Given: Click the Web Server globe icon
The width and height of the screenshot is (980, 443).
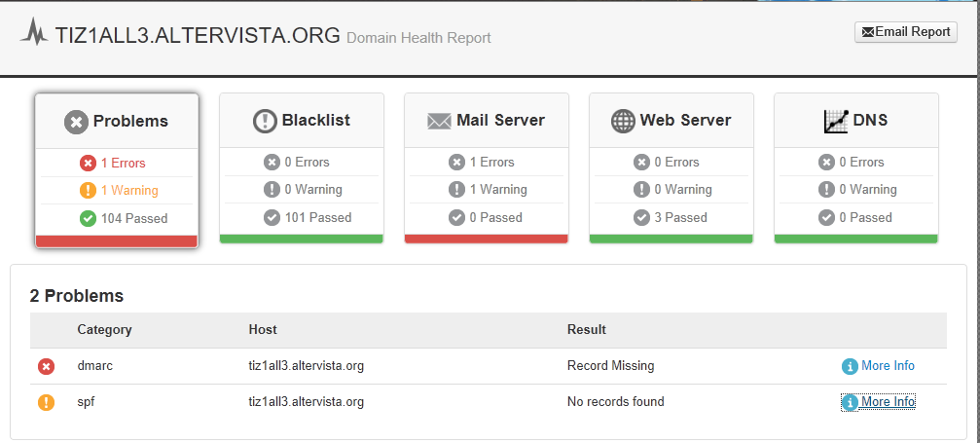Looking at the screenshot, I should pyautogui.click(x=623, y=121).
